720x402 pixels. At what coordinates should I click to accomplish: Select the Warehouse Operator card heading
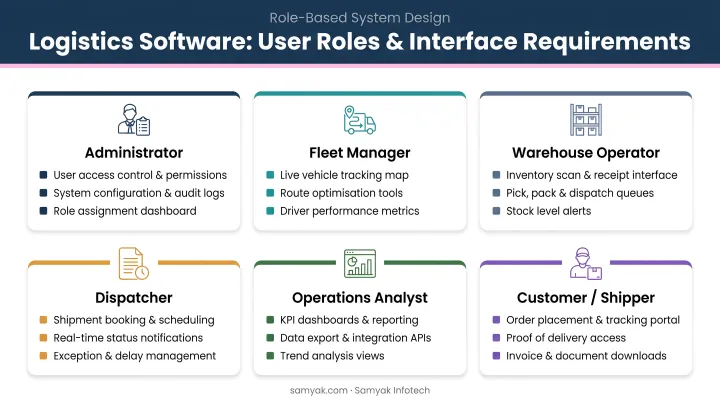(x=586, y=153)
